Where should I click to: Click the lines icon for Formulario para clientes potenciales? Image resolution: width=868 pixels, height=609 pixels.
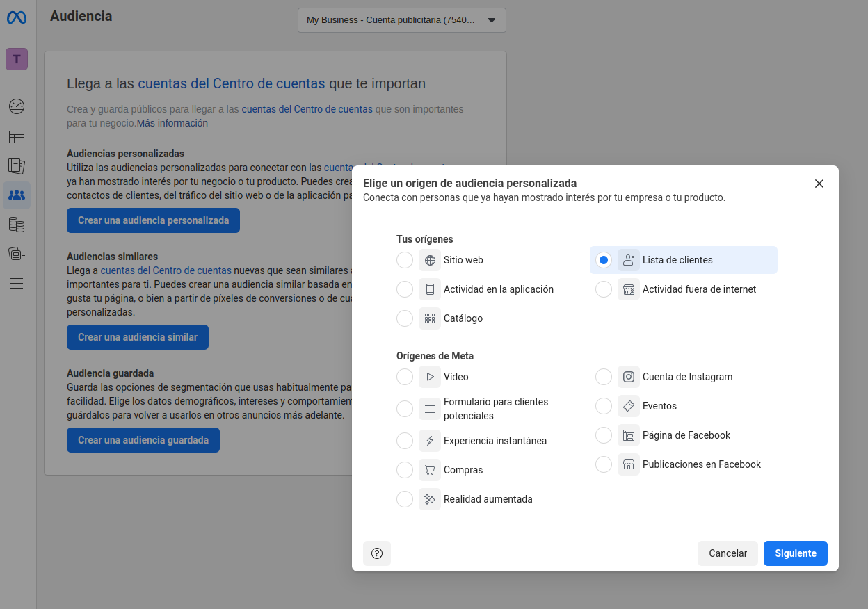click(430, 409)
